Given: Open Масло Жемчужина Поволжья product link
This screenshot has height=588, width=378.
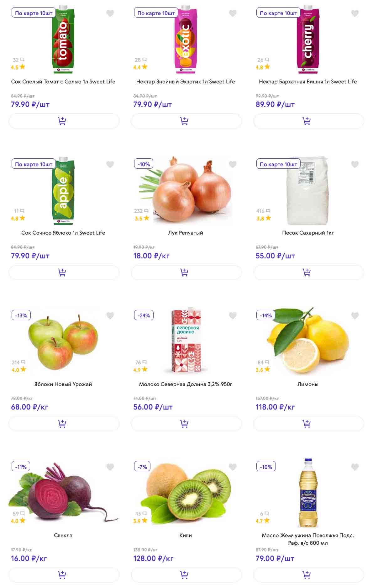Looking at the screenshot, I should click(x=308, y=539).
